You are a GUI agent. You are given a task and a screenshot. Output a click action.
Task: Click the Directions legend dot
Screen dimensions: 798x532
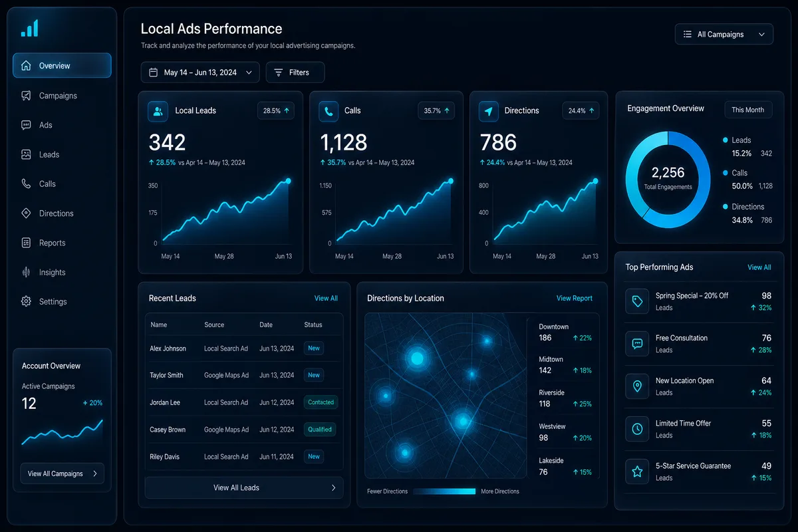725,207
